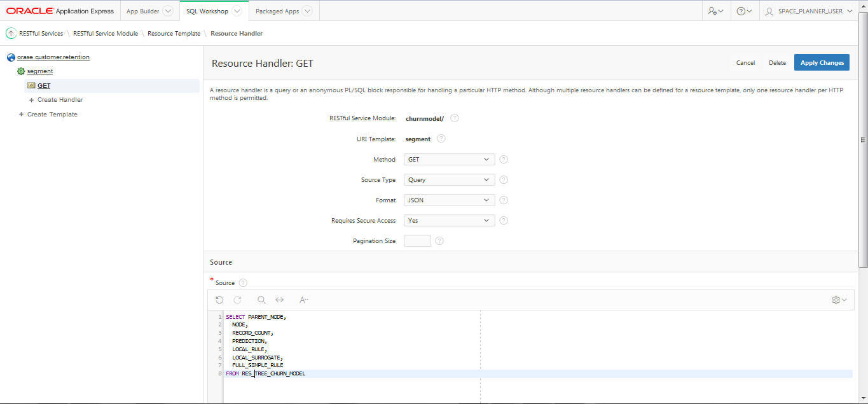
Task: Open the Requires Secure Access dropdown
Action: 449,221
